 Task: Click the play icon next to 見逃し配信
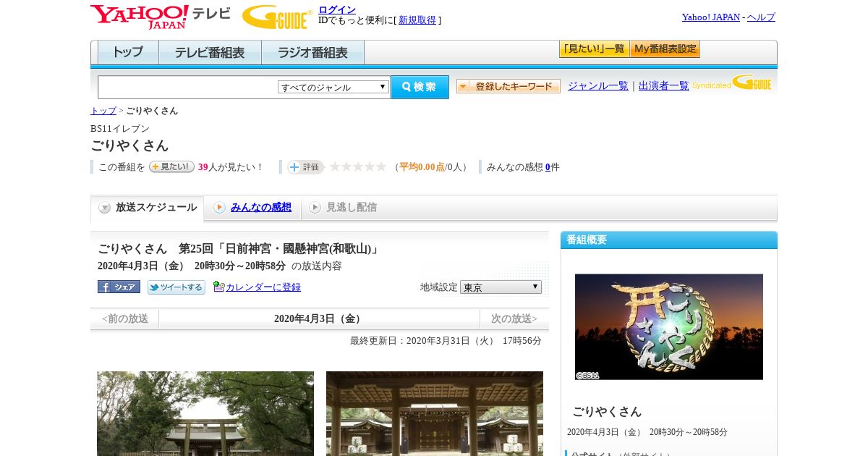point(315,208)
